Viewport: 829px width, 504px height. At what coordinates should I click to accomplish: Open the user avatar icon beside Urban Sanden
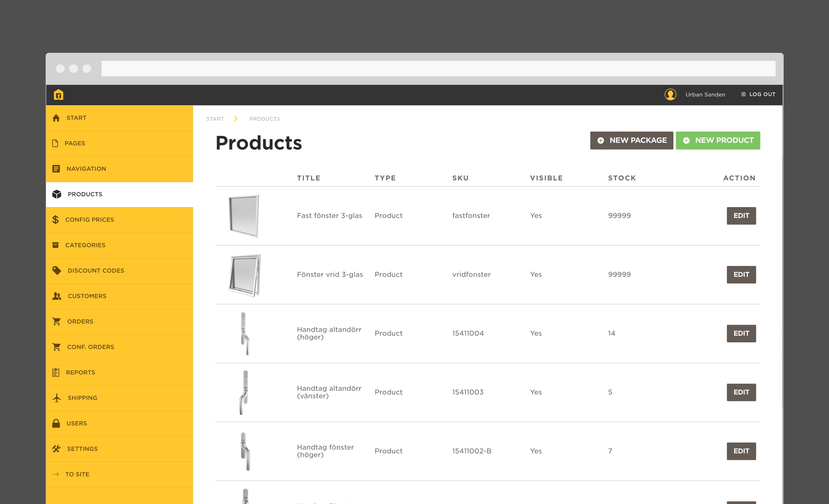(670, 95)
